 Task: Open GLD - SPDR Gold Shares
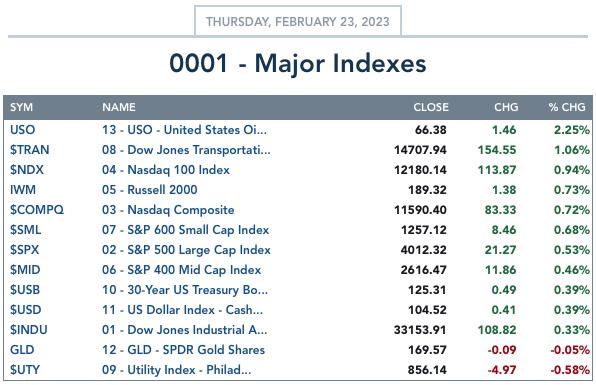point(183,350)
